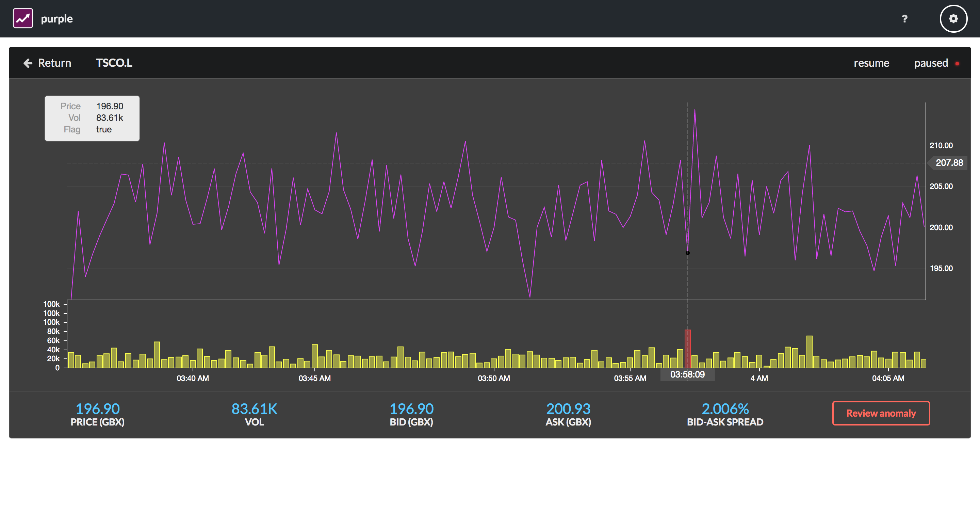Click the tooltip Price 196.90 value

(x=110, y=106)
